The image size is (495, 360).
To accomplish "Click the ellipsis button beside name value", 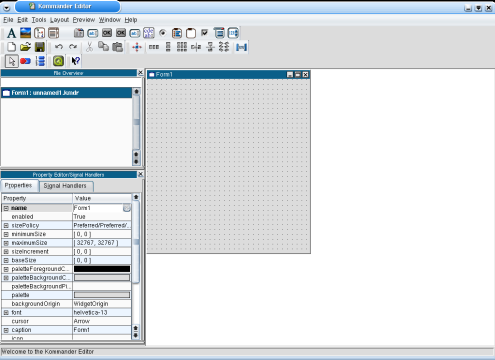I will pyautogui.click(x=127, y=208).
